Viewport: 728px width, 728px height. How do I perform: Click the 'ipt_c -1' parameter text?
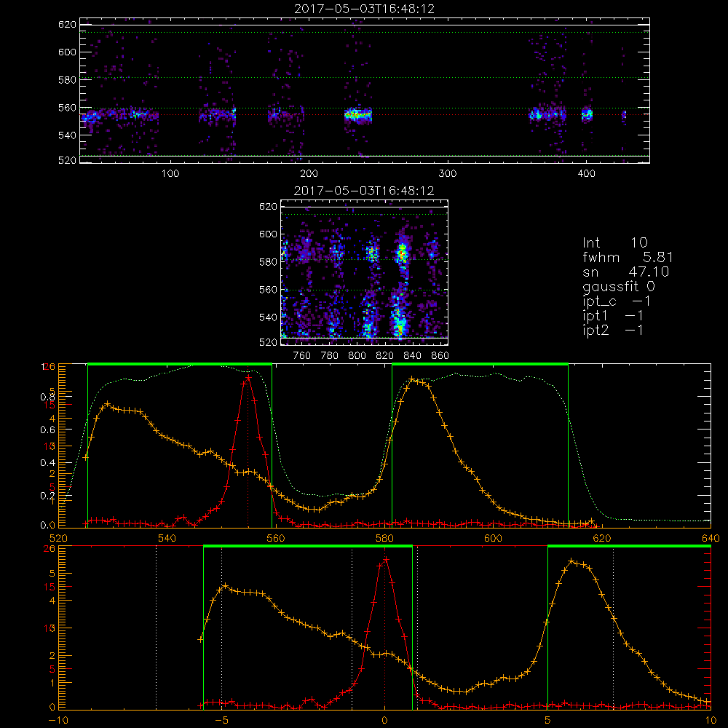coord(617,301)
